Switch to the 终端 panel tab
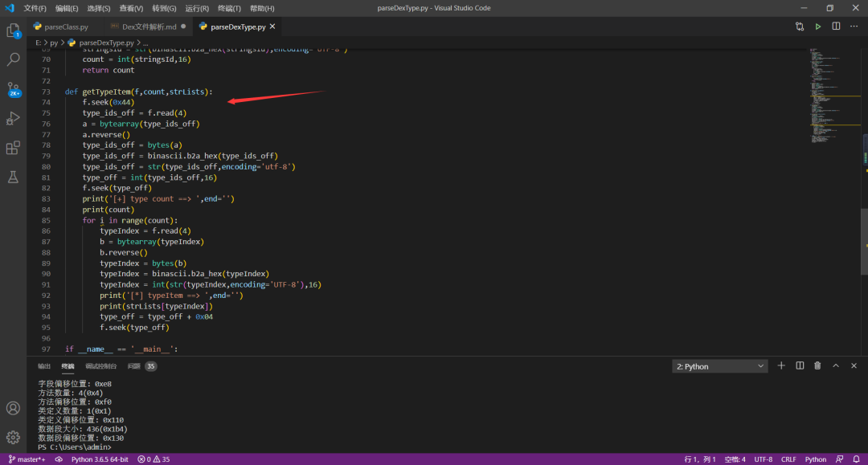The image size is (868, 465). click(x=68, y=366)
